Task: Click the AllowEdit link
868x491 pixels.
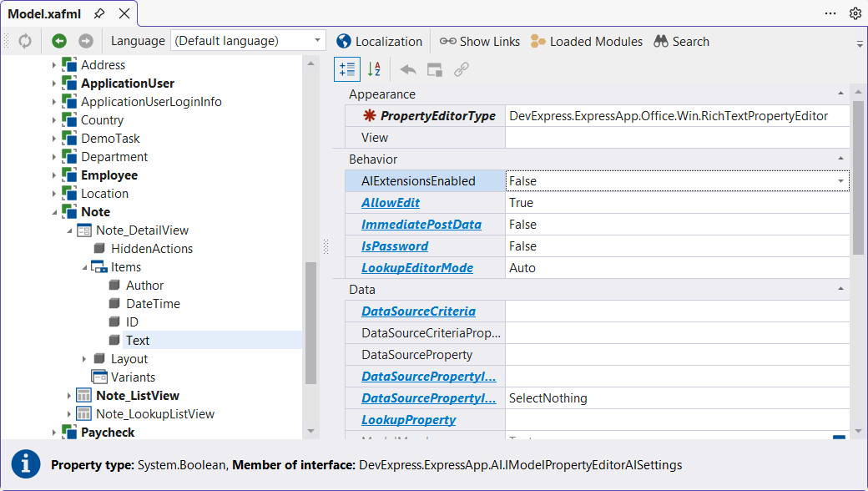Action: pyautogui.click(x=391, y=203)
